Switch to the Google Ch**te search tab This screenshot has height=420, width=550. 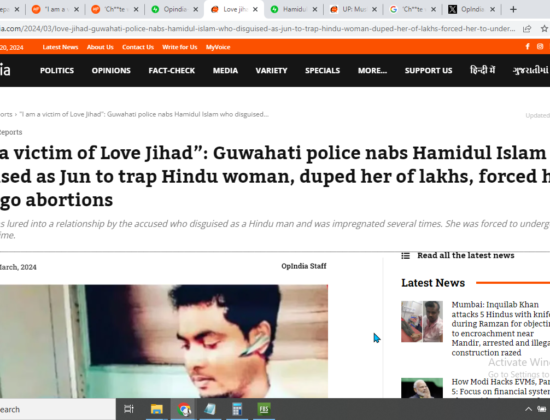(x=408, y=9)
